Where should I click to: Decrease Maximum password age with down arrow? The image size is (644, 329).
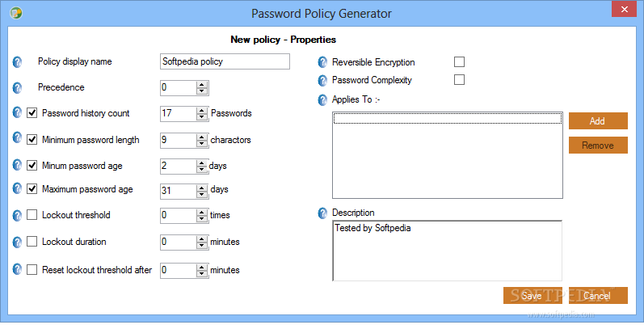pyautogui.click(x=202, y=194)
